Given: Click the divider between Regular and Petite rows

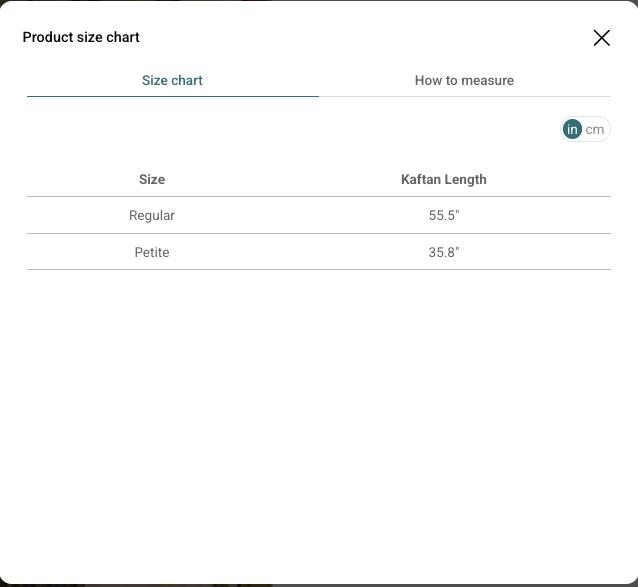Looking at the screenshot, I should click(319, 233).
